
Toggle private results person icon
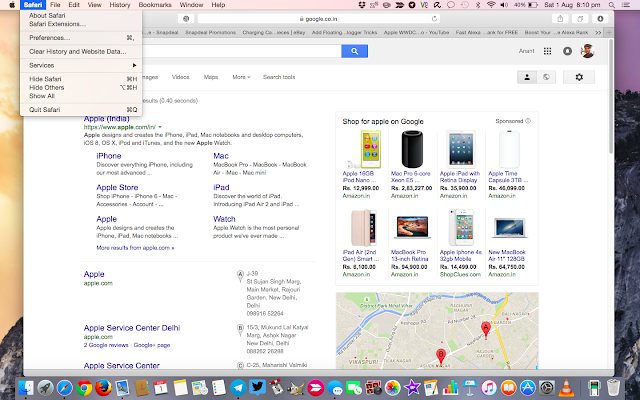click(527, 77)
